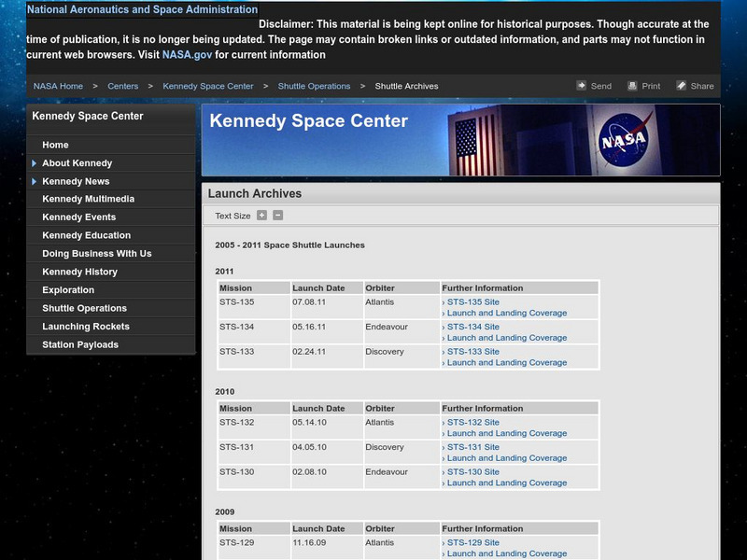The height and width of the screenshot is (560, 747).
Task: Expand the Kennedy News arrow
Action: point(35,181)
